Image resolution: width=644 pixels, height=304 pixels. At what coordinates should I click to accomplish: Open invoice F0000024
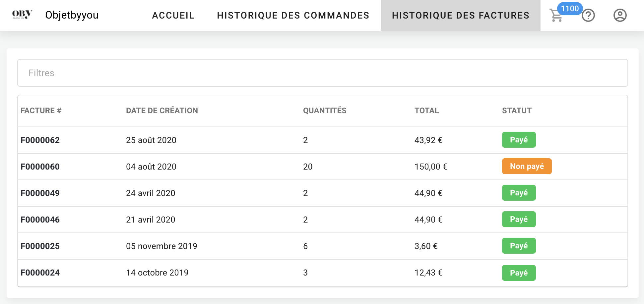(40, 273)
